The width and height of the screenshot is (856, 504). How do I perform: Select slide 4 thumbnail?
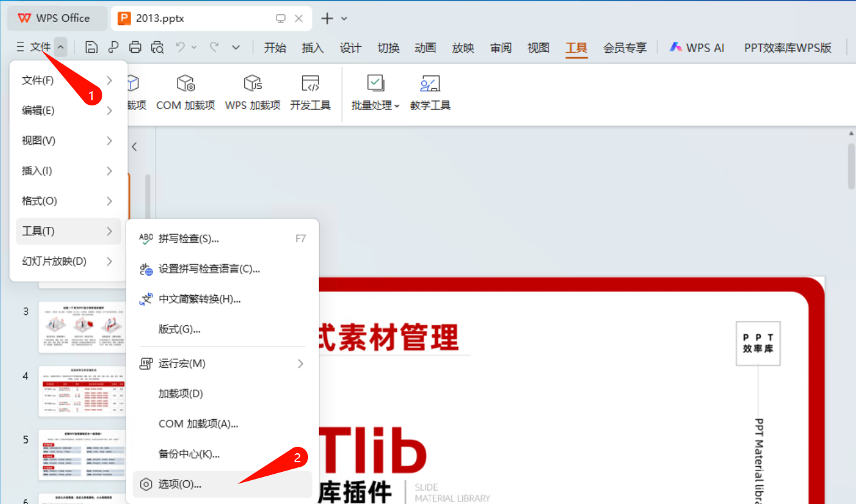tap(82, 391)
